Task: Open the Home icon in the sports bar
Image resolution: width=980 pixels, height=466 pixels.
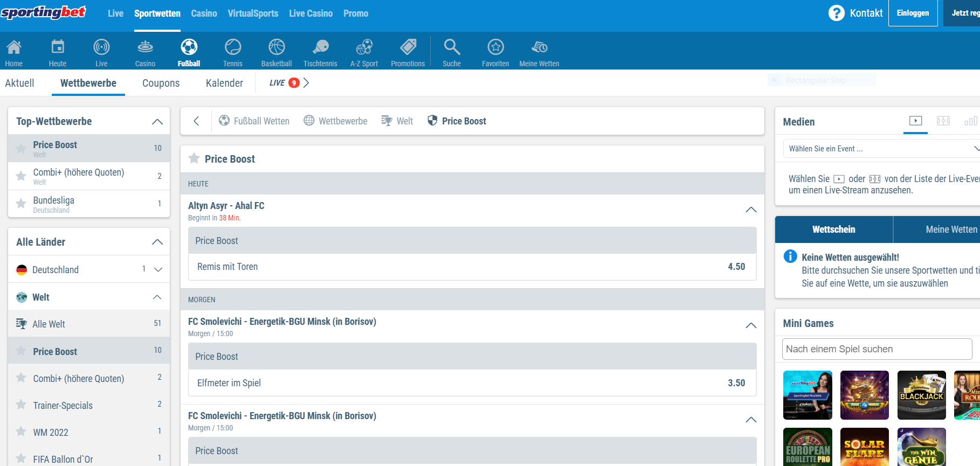Action: coord(14,47)
